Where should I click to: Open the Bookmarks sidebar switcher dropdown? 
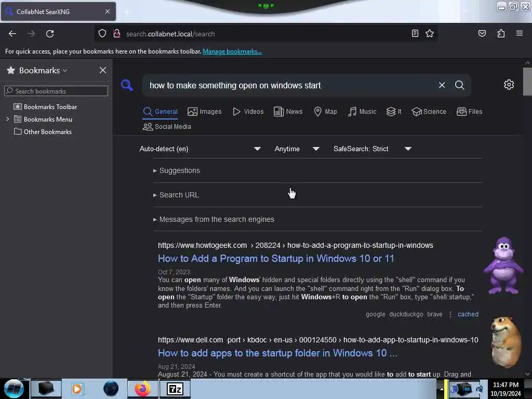43,70
